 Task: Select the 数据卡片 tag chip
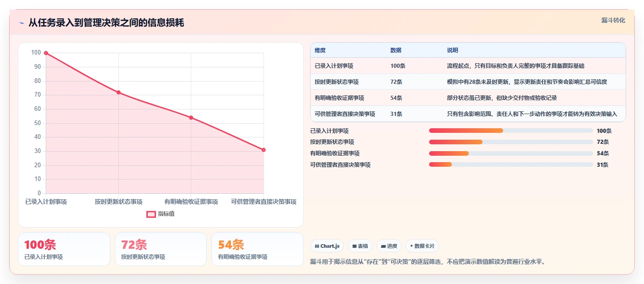[x=422, y=246]
